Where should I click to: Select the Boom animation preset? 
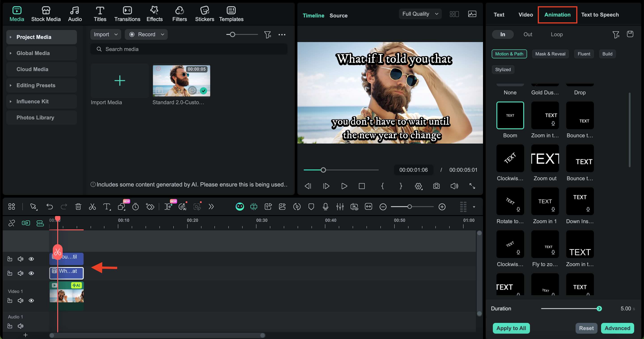[x=510, y=115]
